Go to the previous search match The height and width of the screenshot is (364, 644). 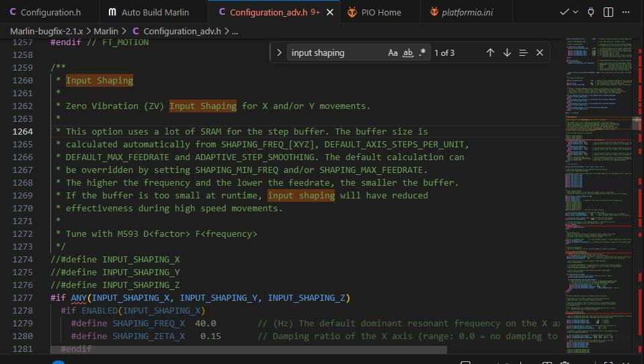490,52
